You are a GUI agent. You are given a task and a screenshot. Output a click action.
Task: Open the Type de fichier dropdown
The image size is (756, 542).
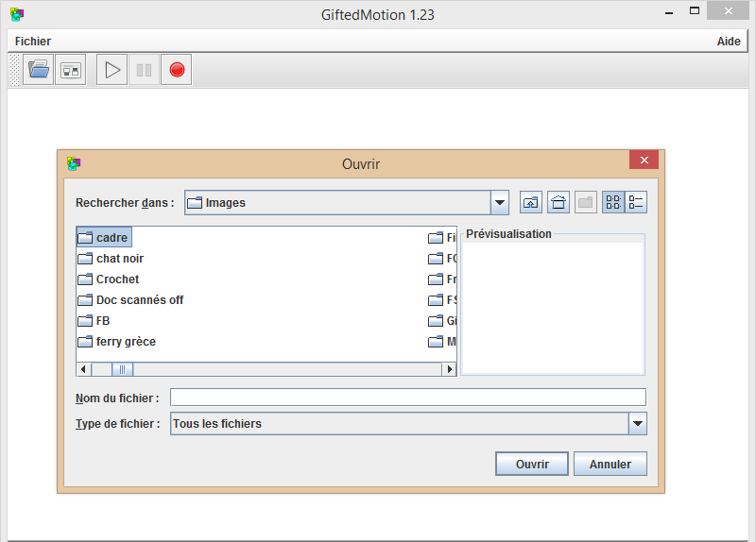[x=638, y=424]
